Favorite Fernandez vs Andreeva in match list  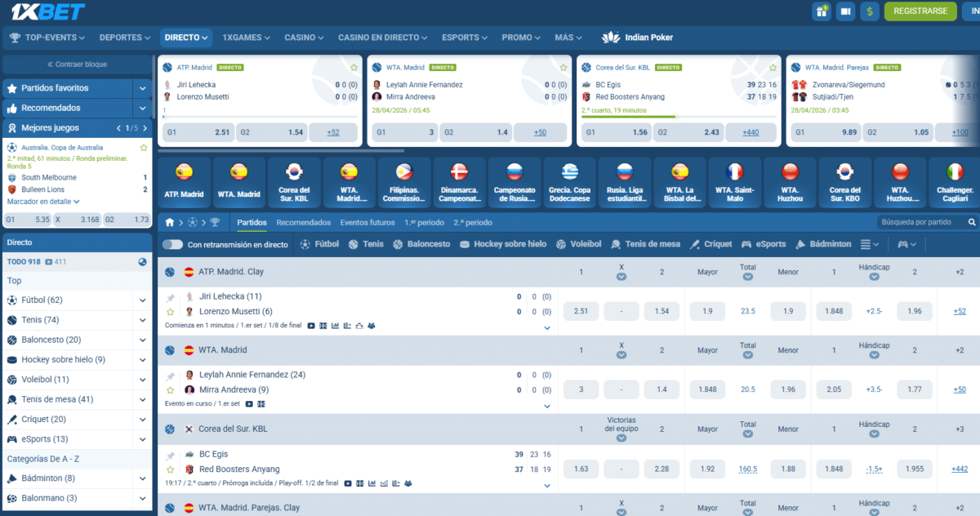coord(171,390)
